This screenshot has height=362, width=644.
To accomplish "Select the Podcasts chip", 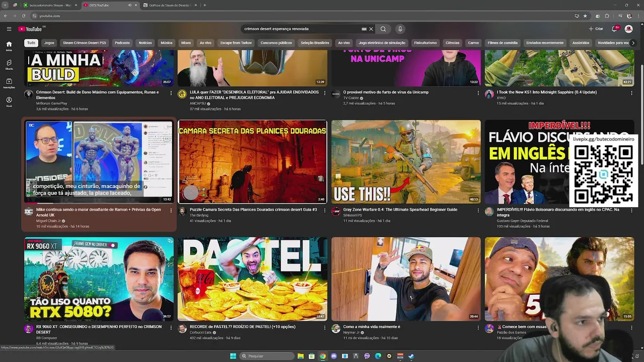I will tap(122, 43).
